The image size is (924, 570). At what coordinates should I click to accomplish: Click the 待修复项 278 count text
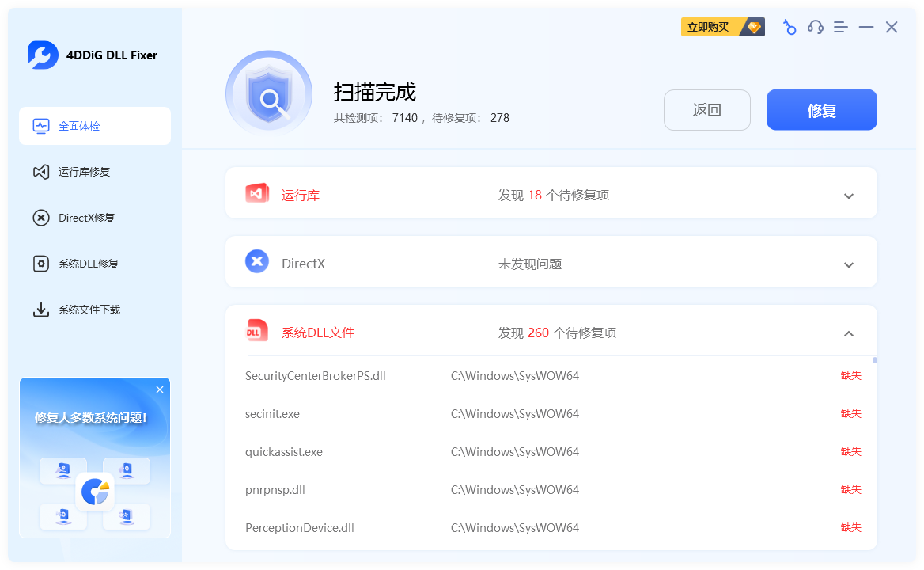470,118
